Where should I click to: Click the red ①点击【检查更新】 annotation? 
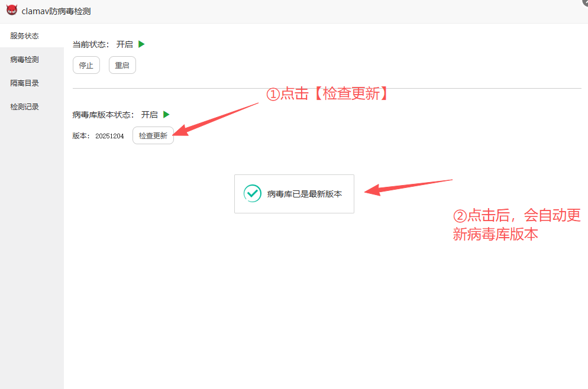click(x=328, y=94)
